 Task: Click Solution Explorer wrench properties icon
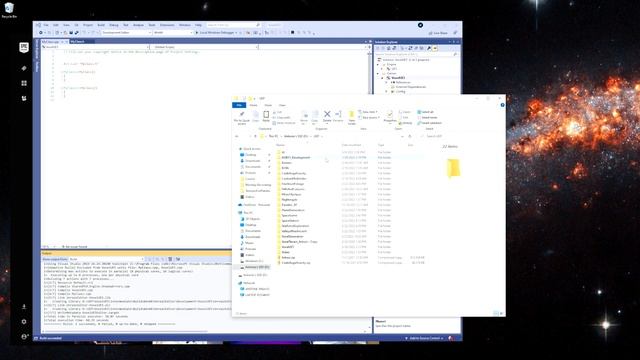(x=429, y=48)
